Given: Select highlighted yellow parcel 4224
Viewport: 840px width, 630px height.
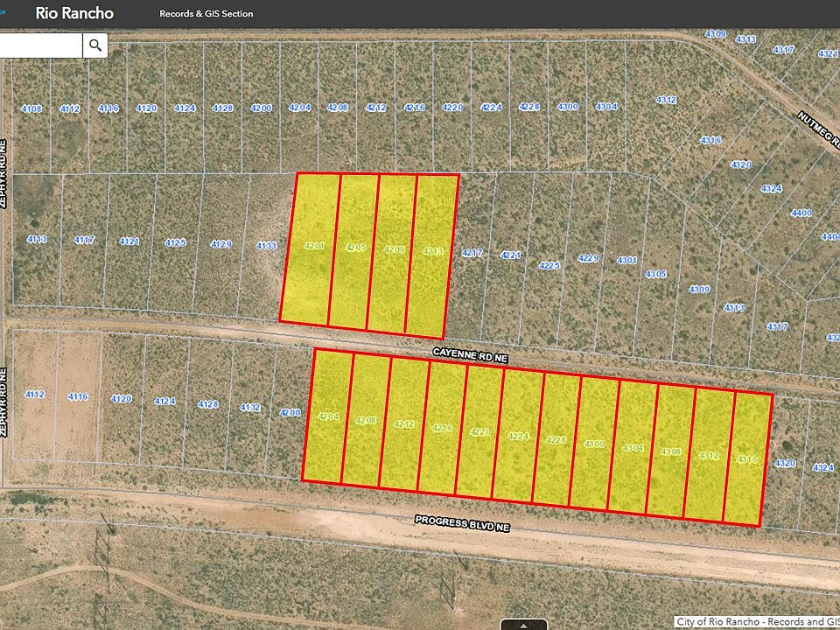Looking at the screenshot, I should (x=518, y=437).
